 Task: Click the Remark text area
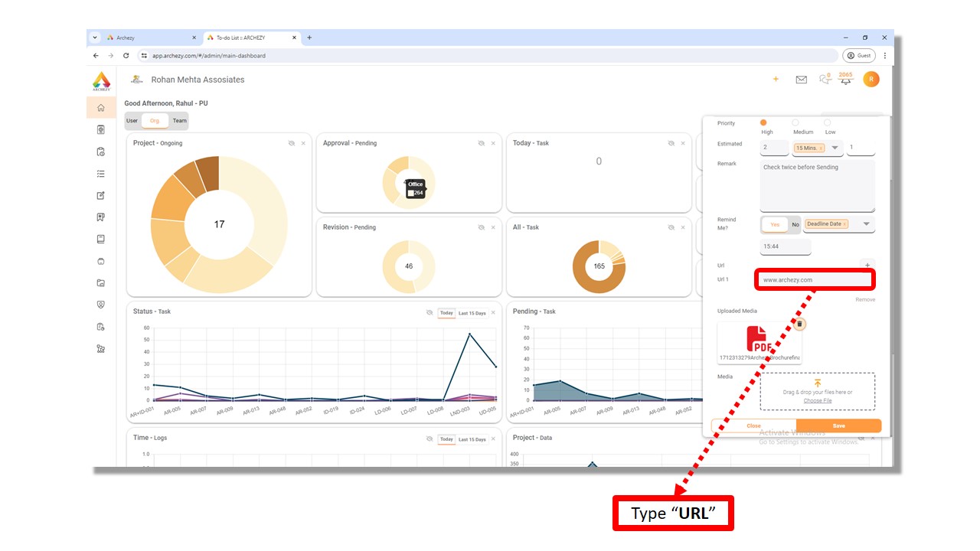(x=817, y=186)
